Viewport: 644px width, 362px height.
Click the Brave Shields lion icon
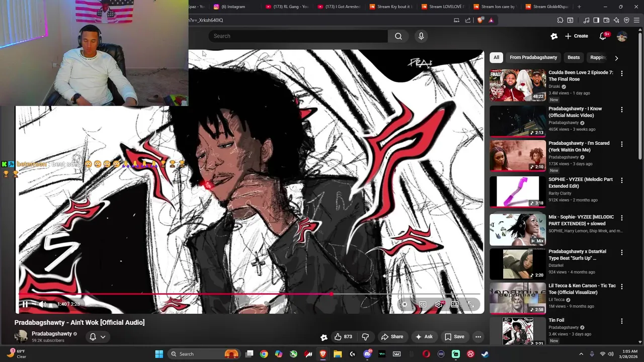coord(480,20)
